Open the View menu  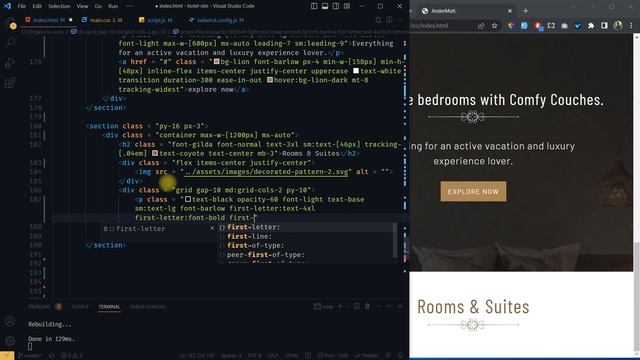coord(82,6)
